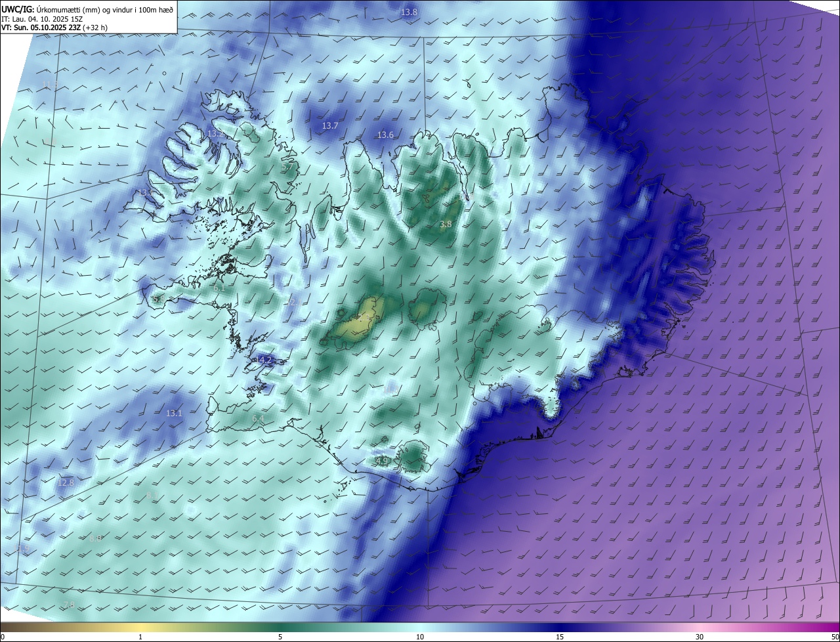The width and height of the screenshot is (840, 642).
Task: Click the 50 tick on the color scale
Action: coord(835,637)
